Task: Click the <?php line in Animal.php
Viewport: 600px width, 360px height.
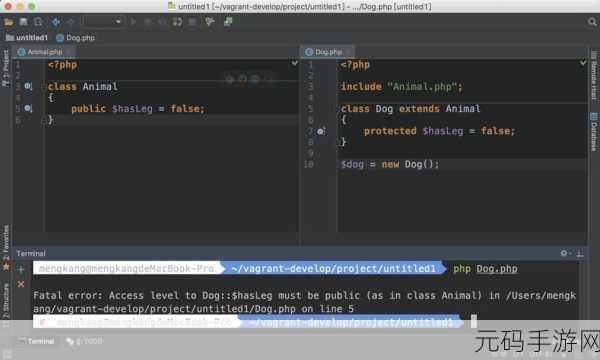Action: point(62,65)
